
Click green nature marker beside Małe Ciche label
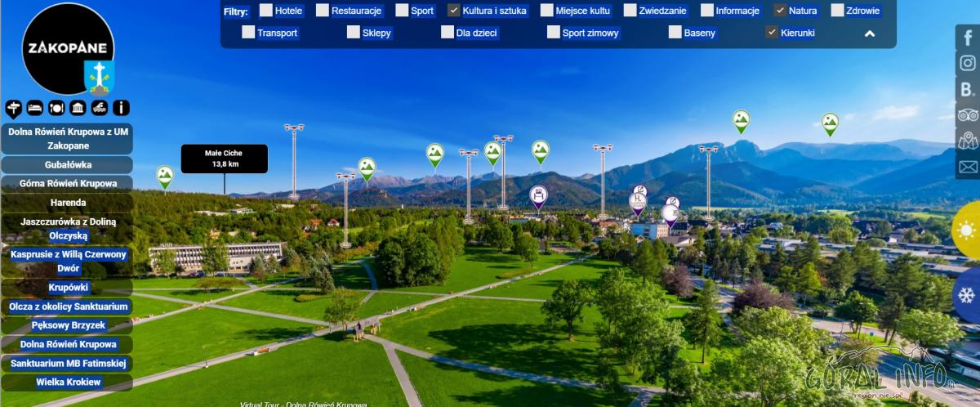point(165,177)
